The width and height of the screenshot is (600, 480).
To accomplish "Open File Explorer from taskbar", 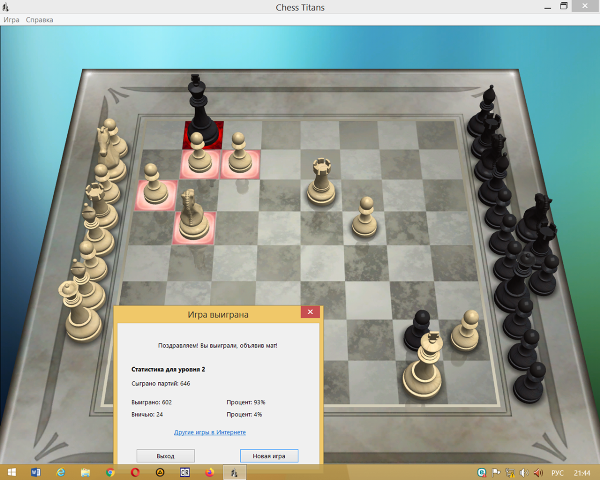I will tap(86, 472).
